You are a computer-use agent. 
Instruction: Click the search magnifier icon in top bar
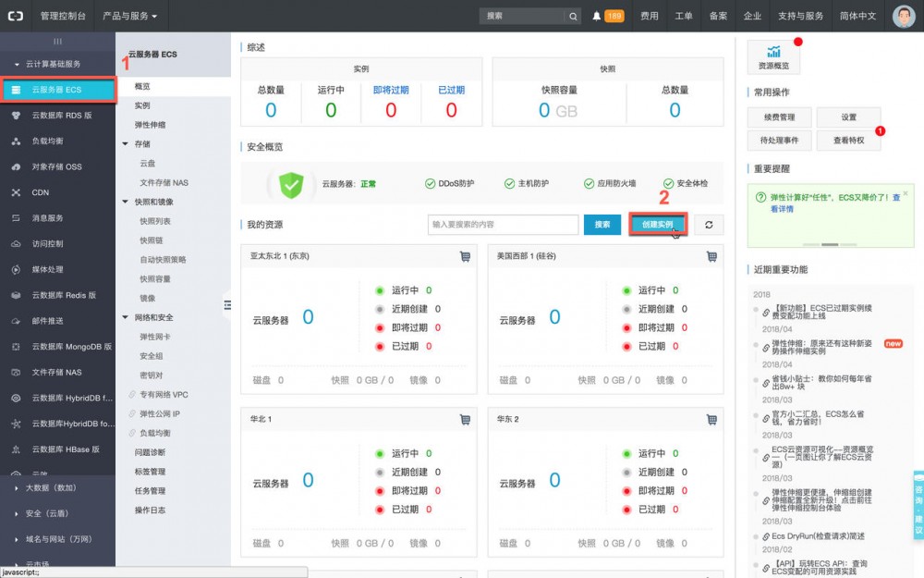[573, 17]
